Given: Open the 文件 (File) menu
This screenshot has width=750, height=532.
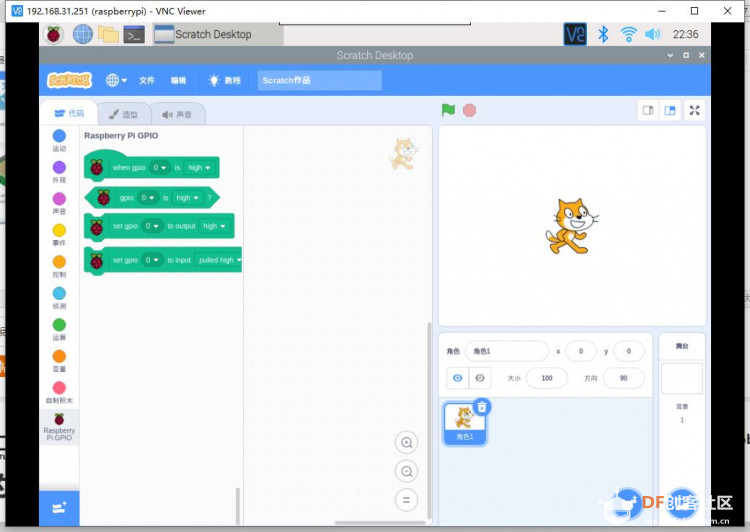Looking at the screenshot, I should click(x=147, y=80).
